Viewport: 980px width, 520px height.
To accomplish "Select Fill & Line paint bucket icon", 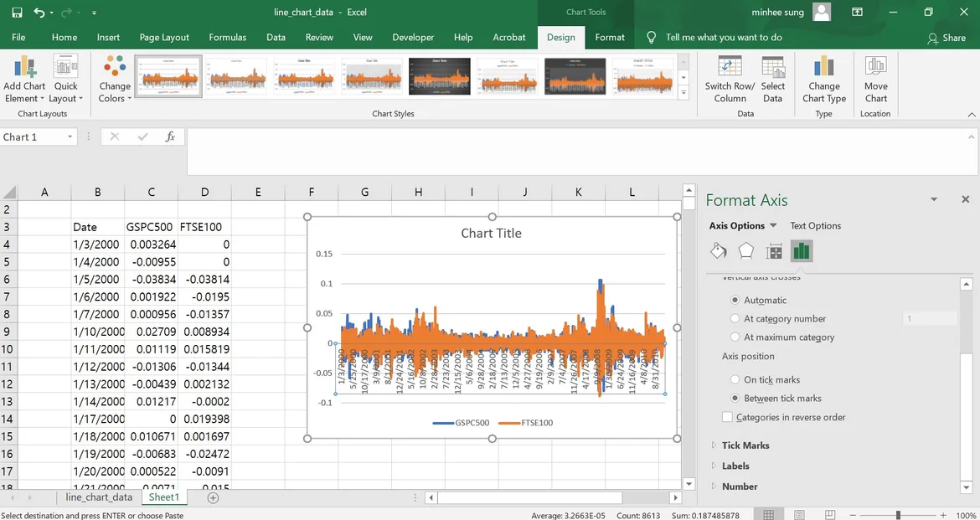I will tap(718, 251).
